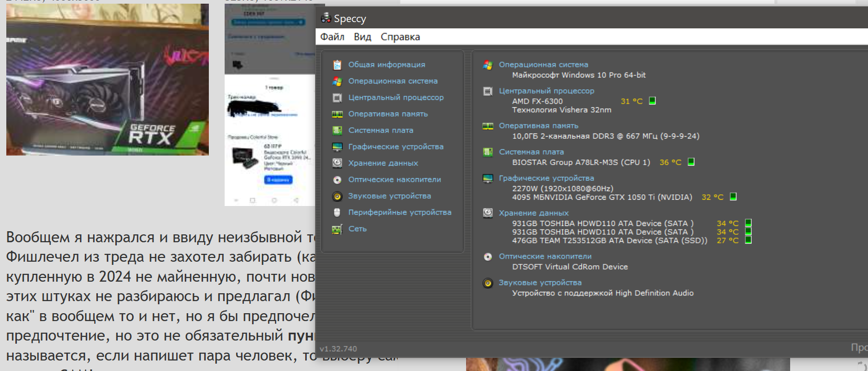Click the Общая информация sidebar icon
Image resolution: width=868 pixels, height=371 pixels.
tap(337, 65)
